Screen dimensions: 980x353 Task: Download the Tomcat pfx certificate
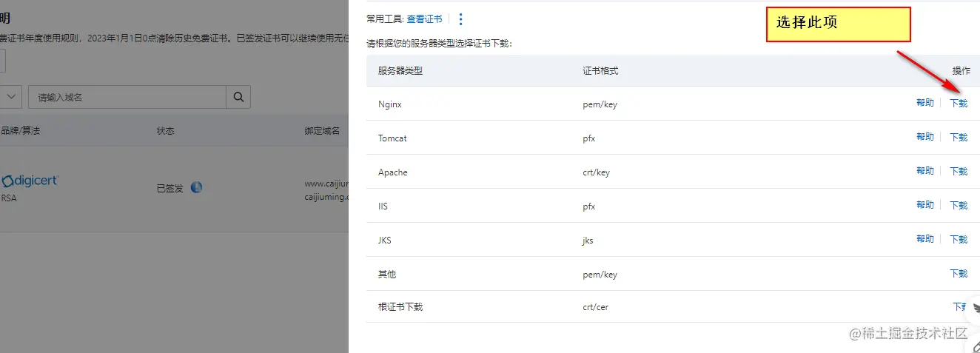(x=959, y=138)
